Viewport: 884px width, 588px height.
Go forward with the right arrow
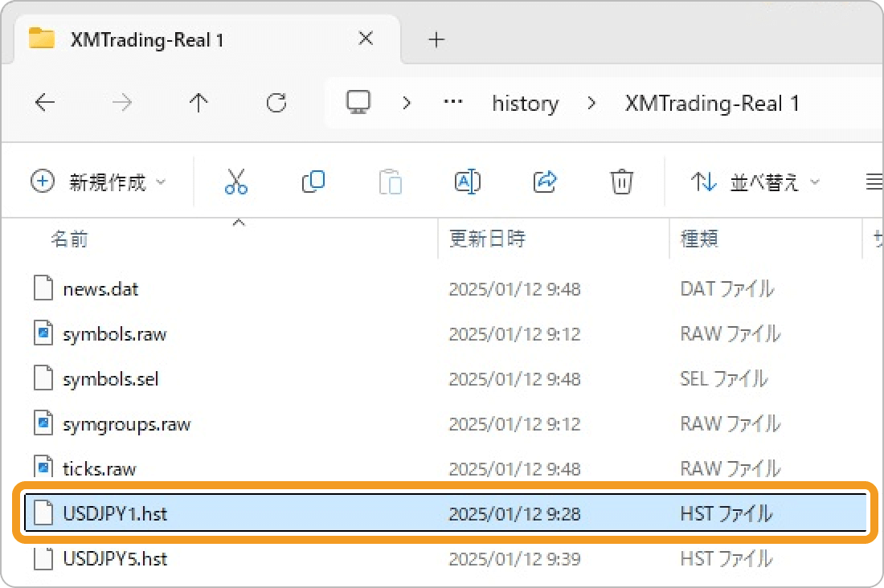pyautogui.click(x=122, y=103)
